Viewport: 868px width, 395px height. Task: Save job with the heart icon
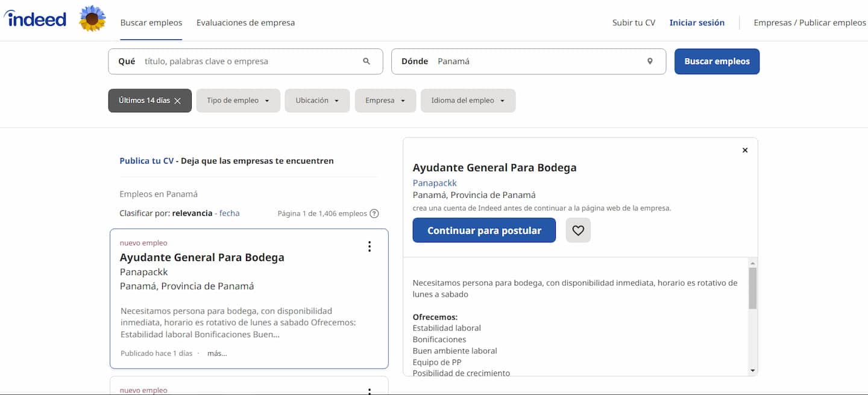click(x=578, y=230)
